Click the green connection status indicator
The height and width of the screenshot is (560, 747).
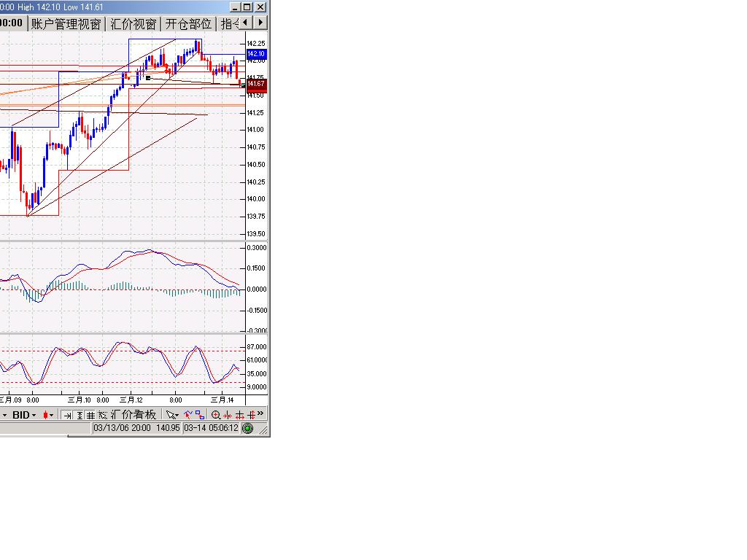point(248,428)
